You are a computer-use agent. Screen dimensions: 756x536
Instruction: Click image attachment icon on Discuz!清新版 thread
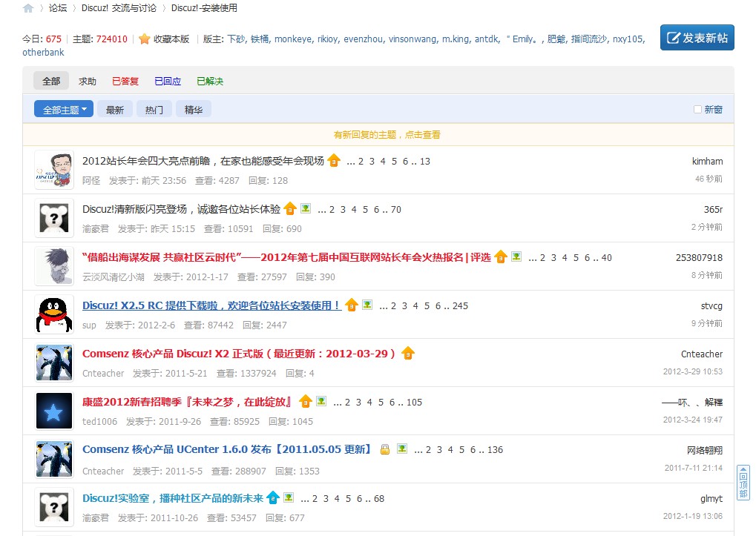click(x=306, y=208)
